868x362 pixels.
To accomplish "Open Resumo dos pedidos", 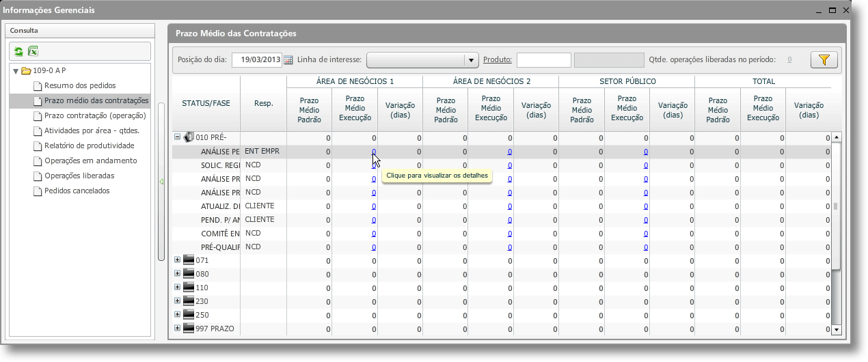I will pos(80,85).
